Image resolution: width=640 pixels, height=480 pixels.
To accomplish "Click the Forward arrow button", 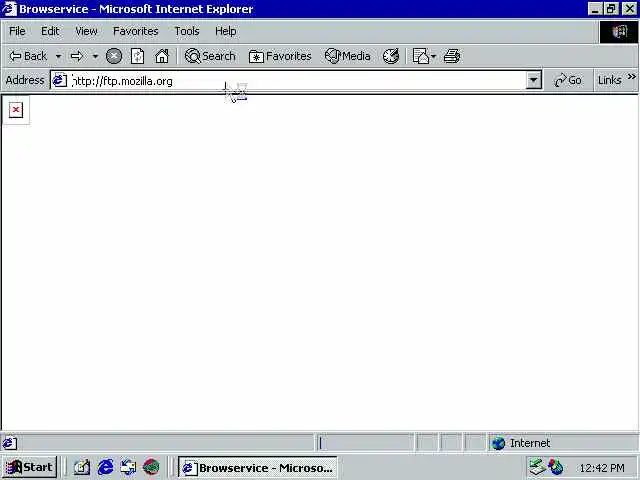I will pyautogui.click(x=77, y=56).
